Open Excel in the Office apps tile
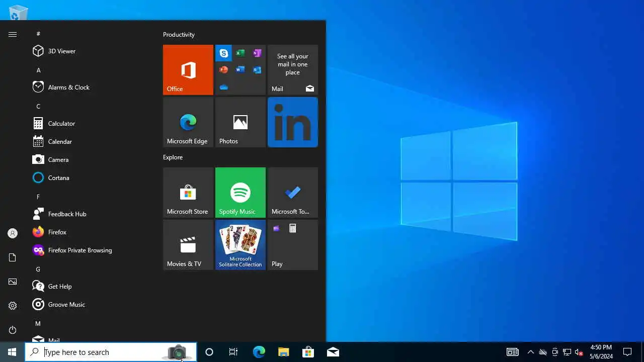 tap(240, 53)
